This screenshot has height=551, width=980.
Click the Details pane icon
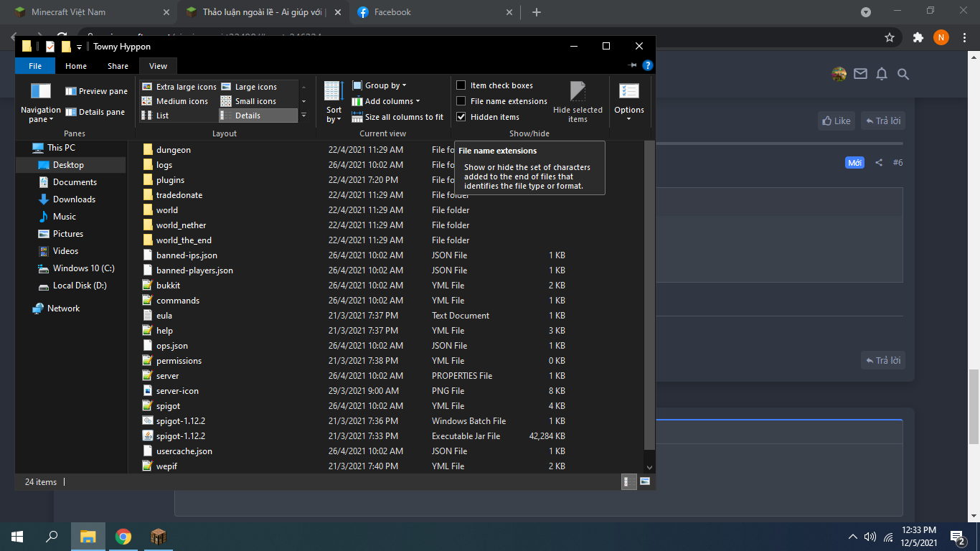pos(71,112)
